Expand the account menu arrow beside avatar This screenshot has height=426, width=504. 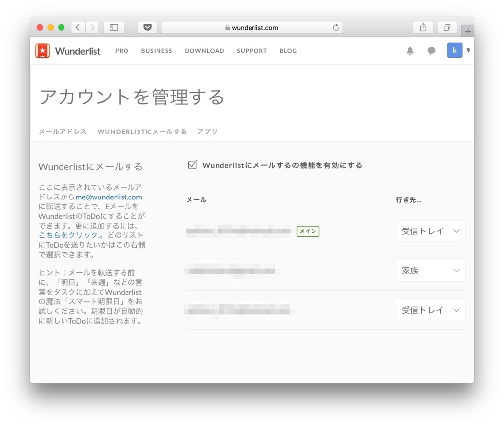tap(468, 50)
